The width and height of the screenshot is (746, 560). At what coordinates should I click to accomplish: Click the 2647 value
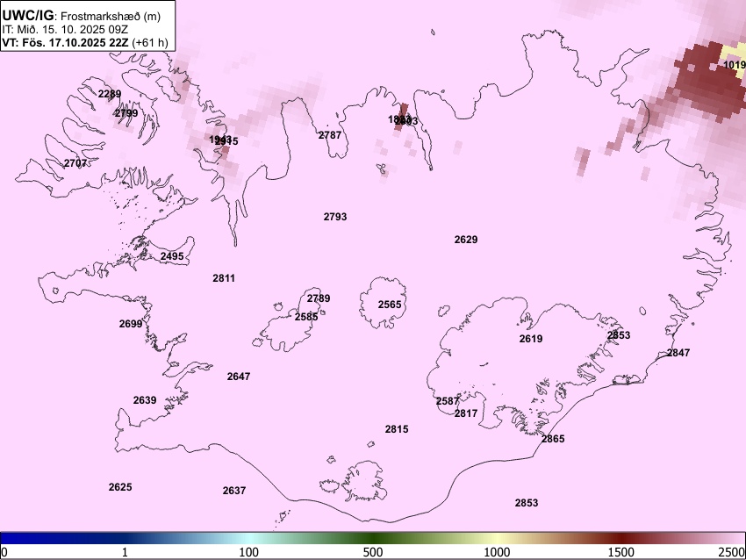coord(239,377)
